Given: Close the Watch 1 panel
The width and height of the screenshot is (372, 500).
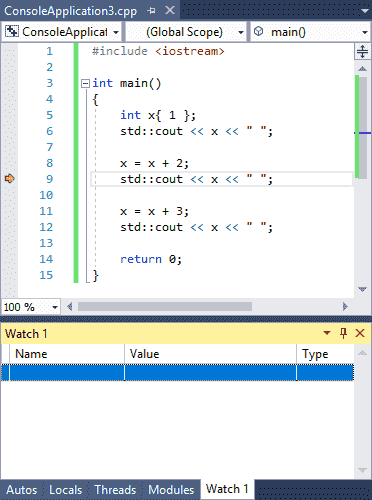Looking at the screenshot, I should click(x=360, y=333).
